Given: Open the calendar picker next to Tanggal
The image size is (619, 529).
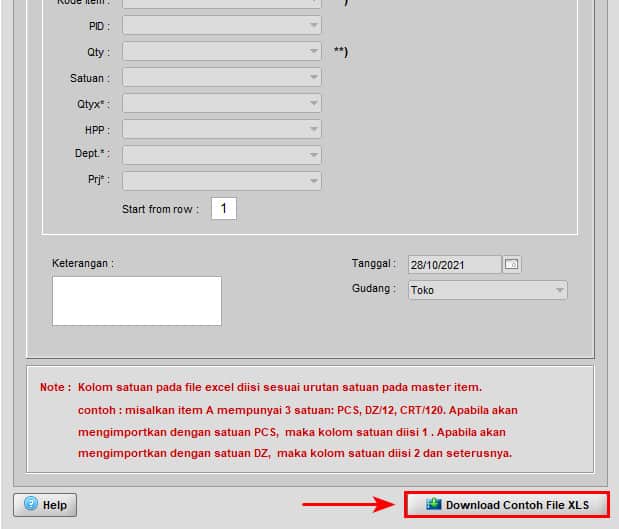Looking at the screenshot, I should click(512, 265).
